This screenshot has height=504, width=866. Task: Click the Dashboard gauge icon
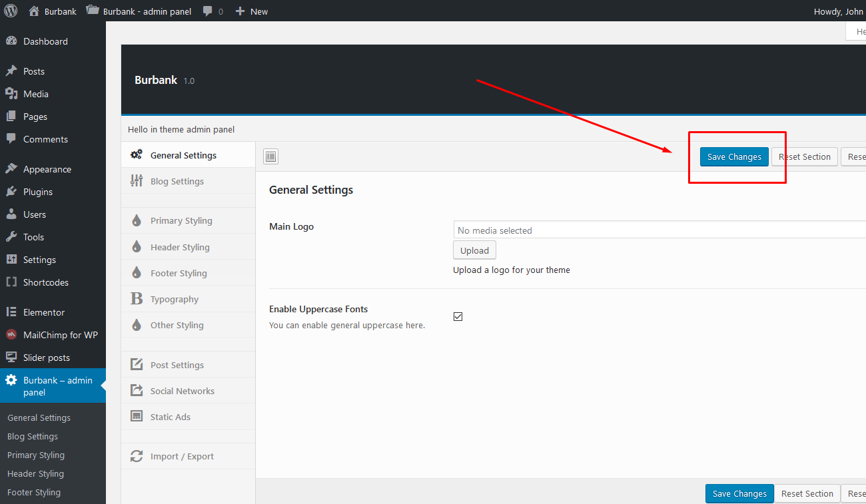11,41
